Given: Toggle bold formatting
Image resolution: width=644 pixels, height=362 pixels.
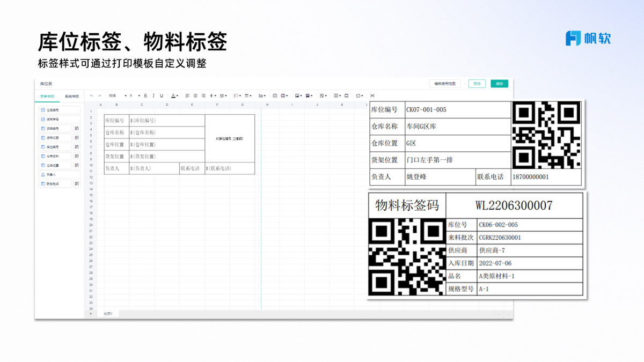Looking at the screenshot, I should click(145, 95).
